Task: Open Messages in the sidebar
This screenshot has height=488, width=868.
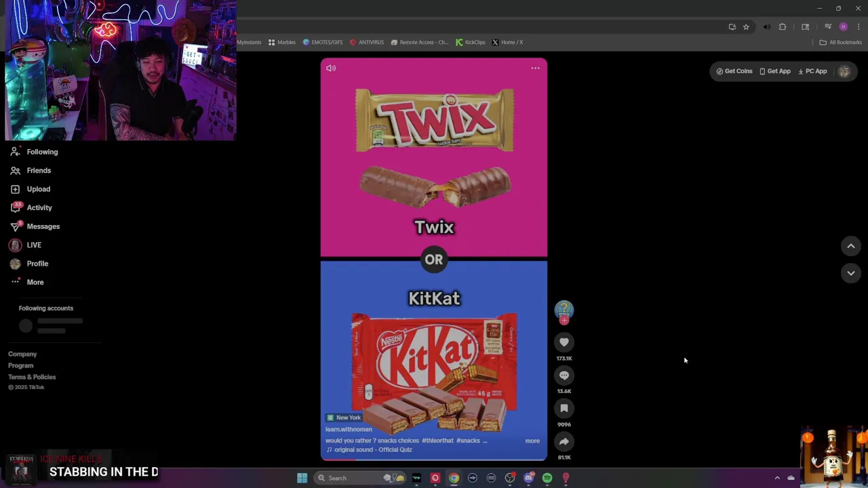Action: click(x=35, y=226)
